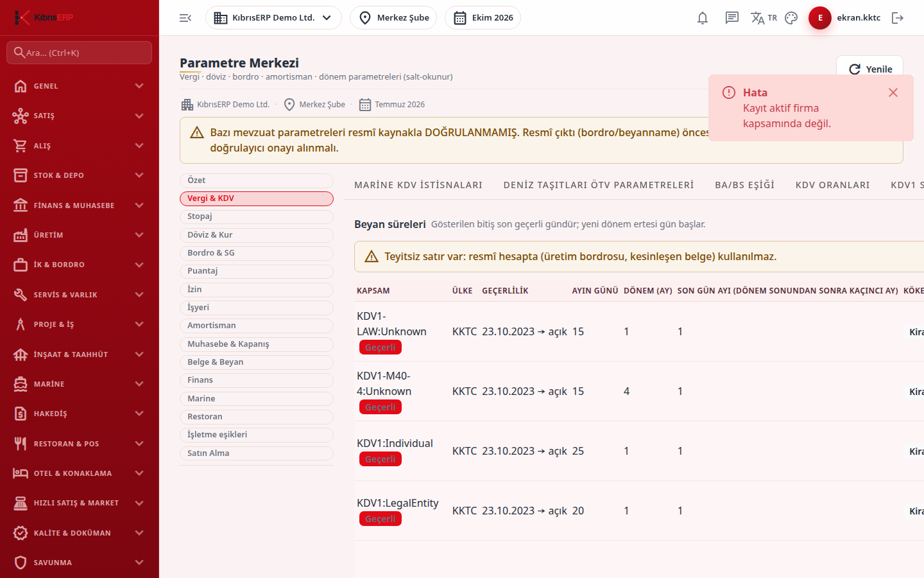Screen dimensions: 924x578
Task: Close the Hata error notification
Action: pyautogui.click(x=893, y=92)
